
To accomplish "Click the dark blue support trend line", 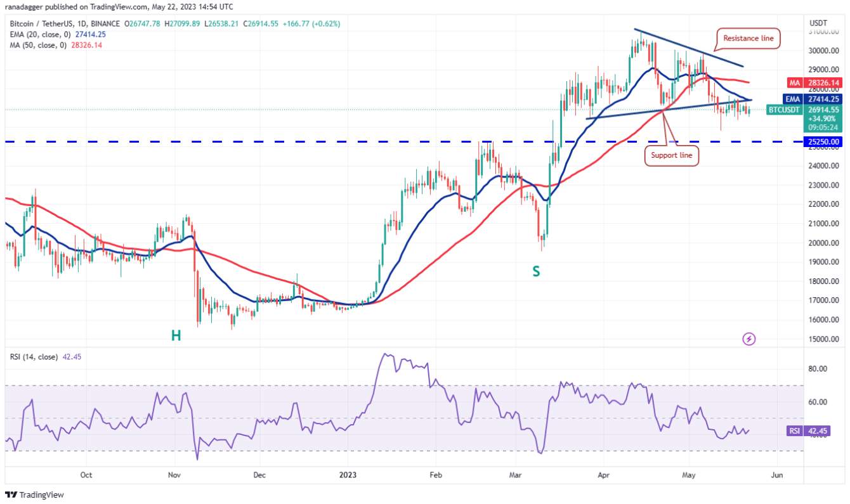I will 669,109.
